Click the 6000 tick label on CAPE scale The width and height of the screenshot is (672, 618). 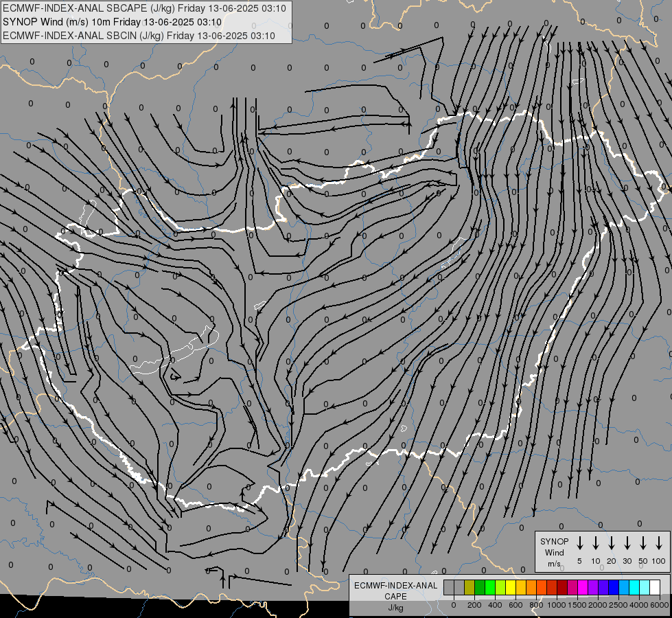click(x=660, y=605)
